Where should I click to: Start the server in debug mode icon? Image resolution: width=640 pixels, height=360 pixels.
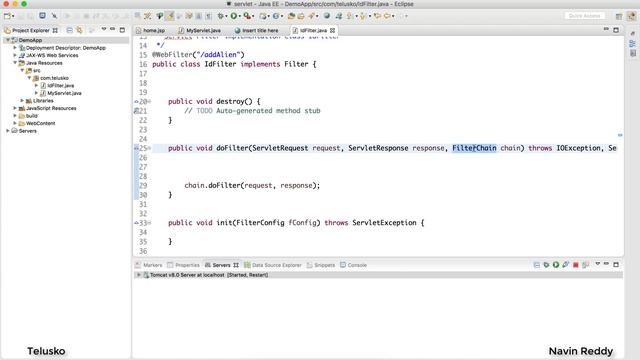[547, 265]
